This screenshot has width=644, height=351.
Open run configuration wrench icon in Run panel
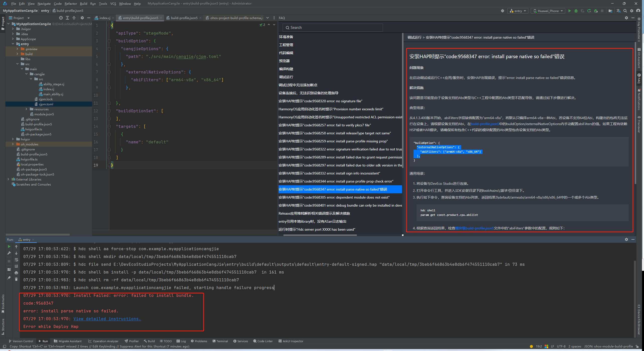pos(9,253)
